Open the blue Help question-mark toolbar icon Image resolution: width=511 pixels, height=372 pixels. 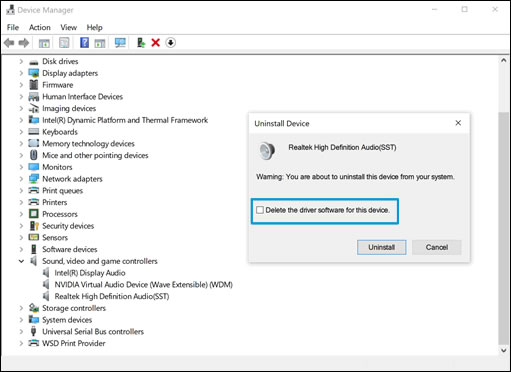tap(84, 43)
